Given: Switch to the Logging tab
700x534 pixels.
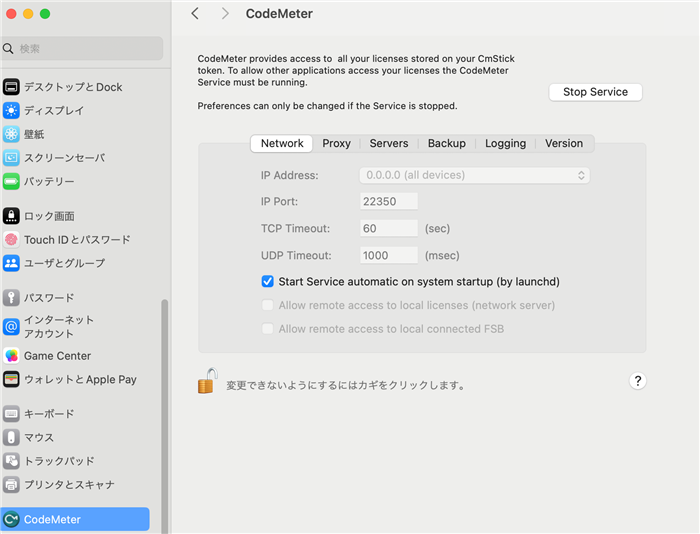Looking at the screenshot, I should pos(505,143).
